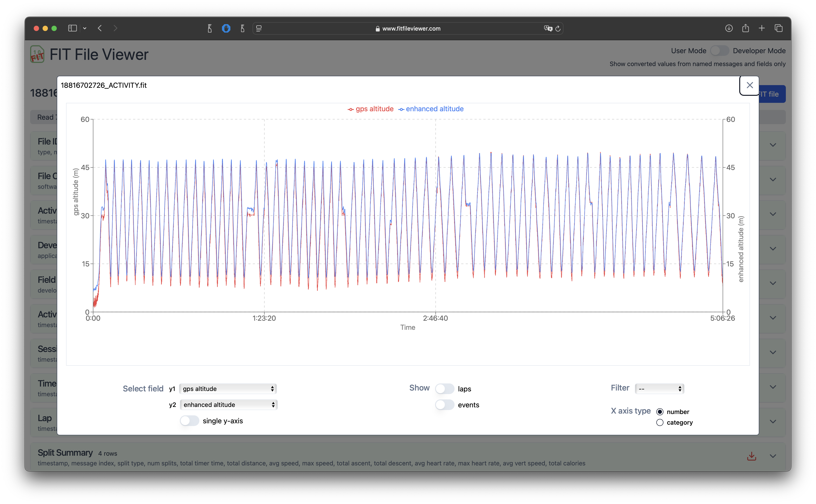The image size is (816, 504).
Task: Click the 1:23:20 time axis label
Action: pyautogui.click(x=264, y=318)
